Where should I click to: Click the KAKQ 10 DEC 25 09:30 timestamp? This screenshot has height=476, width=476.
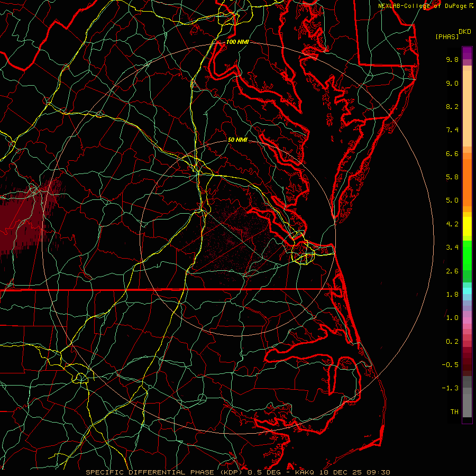(x=342, y=472)
